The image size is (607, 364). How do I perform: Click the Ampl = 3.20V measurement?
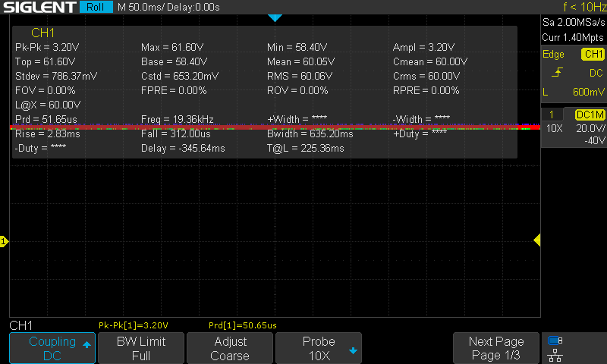(x=423, y=47)
